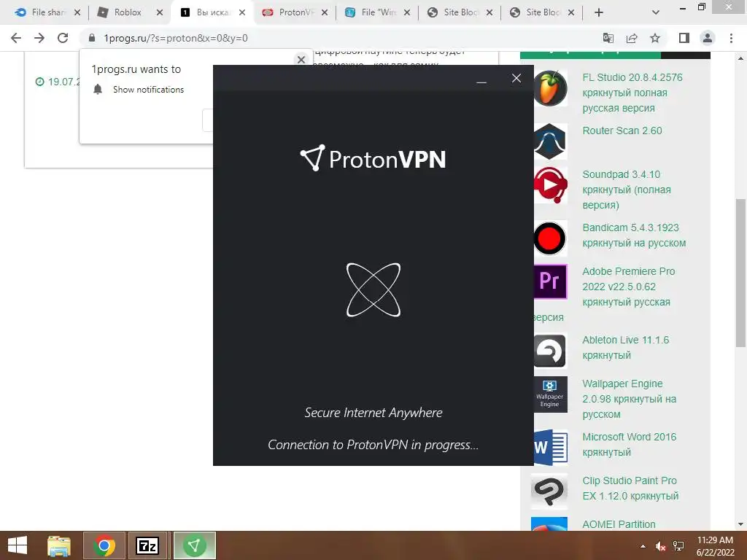Go back in Chrome
This screenshot has width=747, height=560.
[16, 38]
